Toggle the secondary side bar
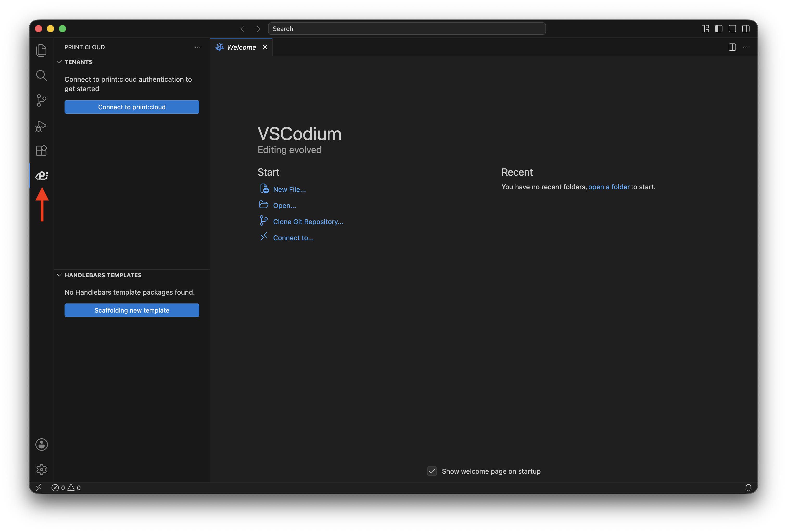Screen dimensions: 787x532 746,29
